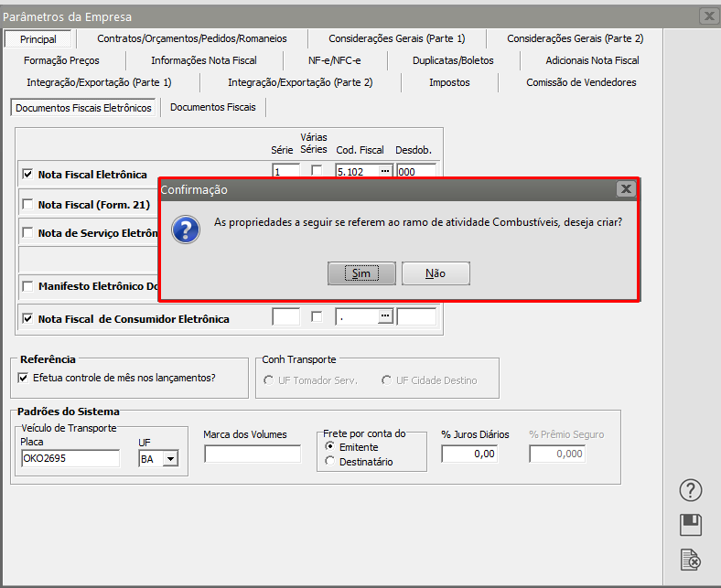Click the save floppy disk icon
The width and height of the screenshot is (721, 588).
tap(690, 525)
